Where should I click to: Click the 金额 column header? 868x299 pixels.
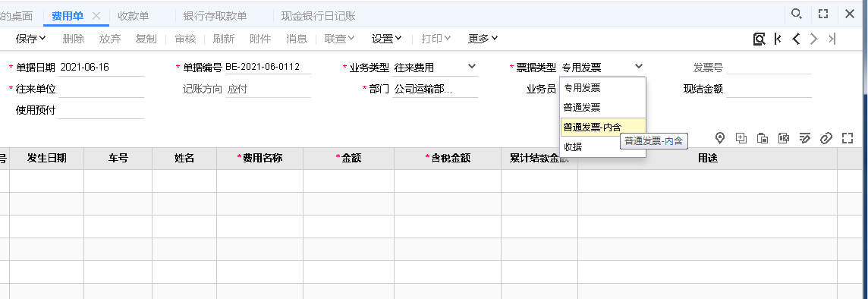coord(349,159)
